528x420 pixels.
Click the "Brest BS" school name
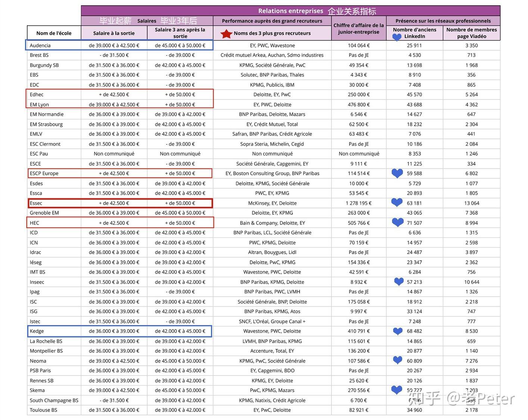[39, 55]
